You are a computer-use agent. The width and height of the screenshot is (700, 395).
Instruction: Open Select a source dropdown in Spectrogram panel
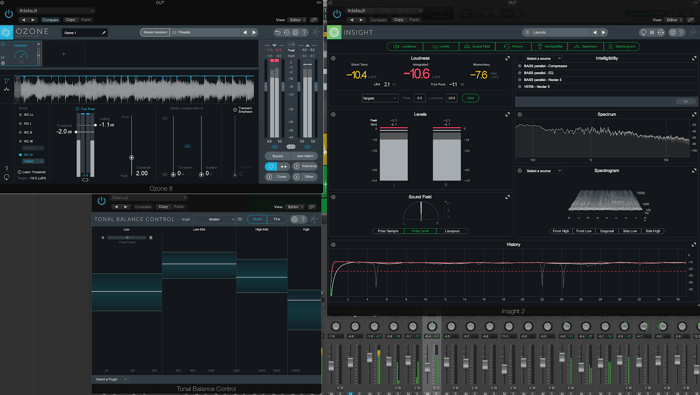(x=543, y=171)
